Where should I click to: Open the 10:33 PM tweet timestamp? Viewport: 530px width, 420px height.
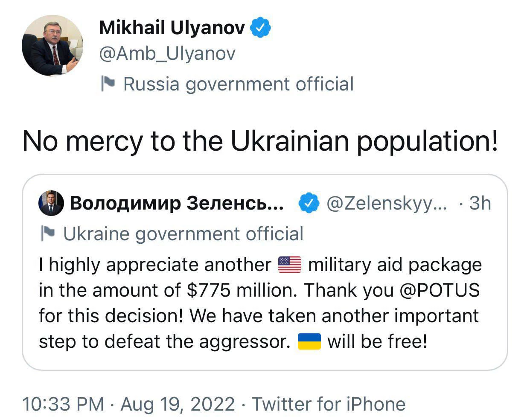coord(63,404)
